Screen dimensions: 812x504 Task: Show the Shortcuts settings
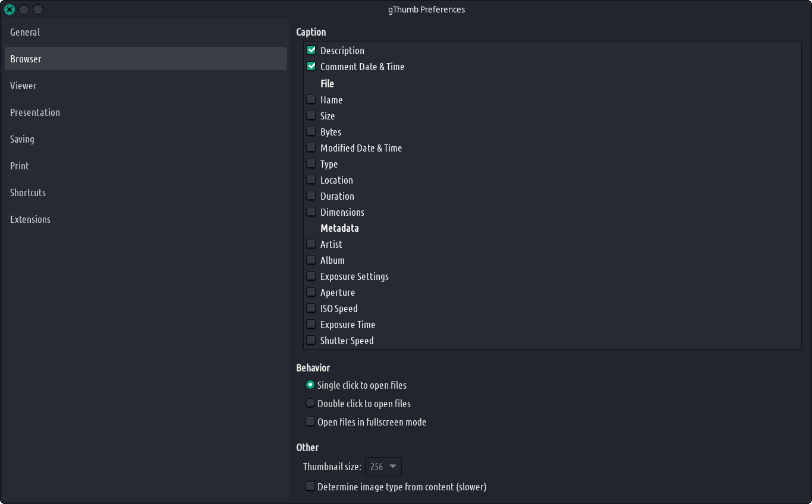[146, 193]
